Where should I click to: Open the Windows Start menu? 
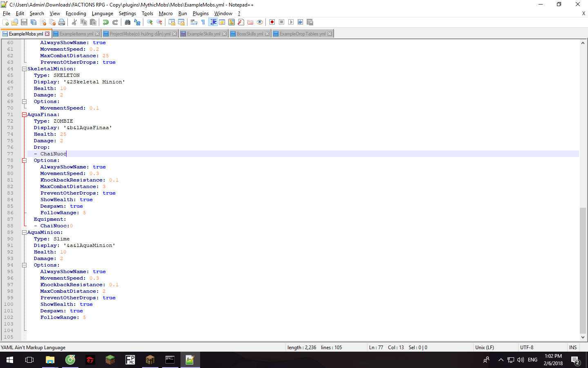(10, 360)
